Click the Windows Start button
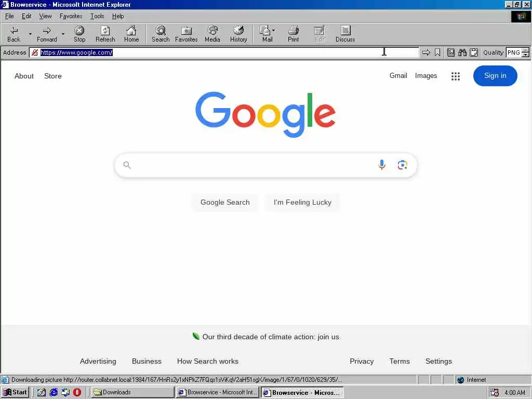The width and height of the screenshot is (532, 399). (x=15, y=392)
